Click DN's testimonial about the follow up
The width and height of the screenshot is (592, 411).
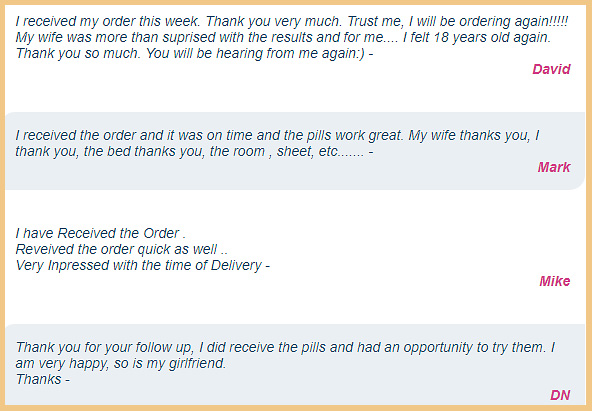[x=285, y=363]
